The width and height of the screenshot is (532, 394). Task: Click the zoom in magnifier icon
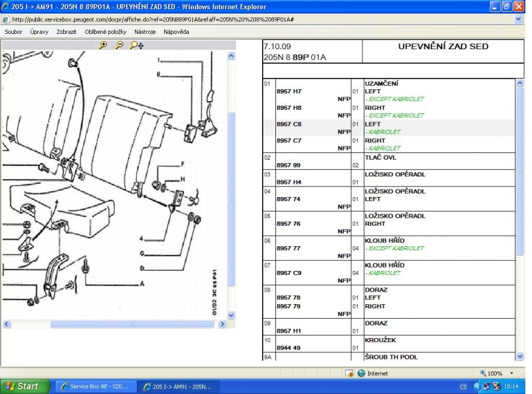(103, 45)
